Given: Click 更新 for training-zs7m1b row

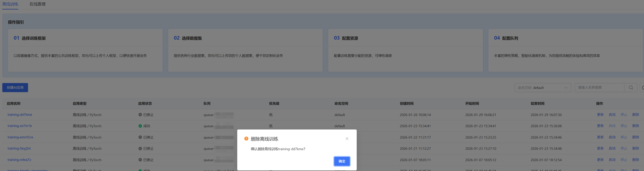Looking at the screenshot, I should click(x=600, y=126).
